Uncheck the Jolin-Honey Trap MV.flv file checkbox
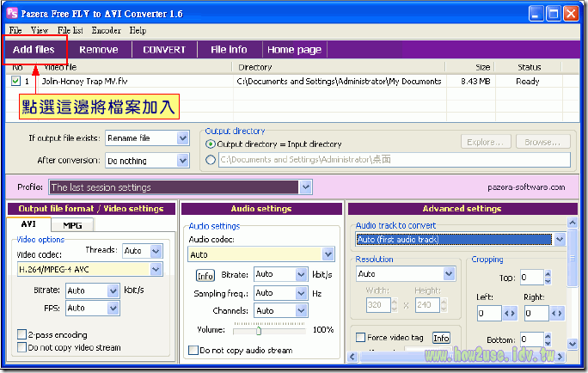Screen dimensions: 588x373 coord(15,82)
